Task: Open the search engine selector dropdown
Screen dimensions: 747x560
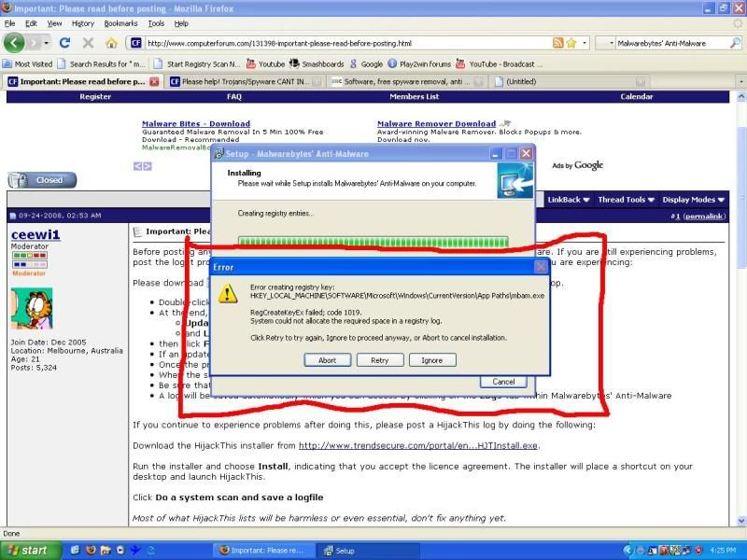Action: point(612,43)
